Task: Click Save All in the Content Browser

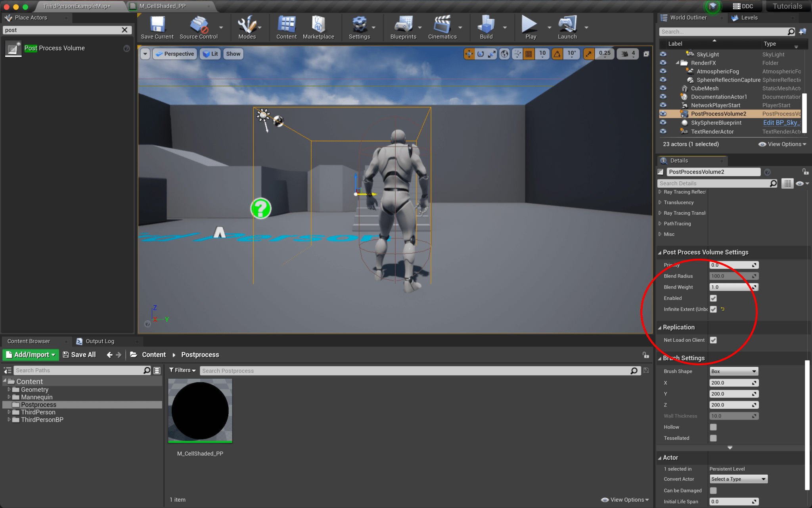Action: tap(79, 355)
